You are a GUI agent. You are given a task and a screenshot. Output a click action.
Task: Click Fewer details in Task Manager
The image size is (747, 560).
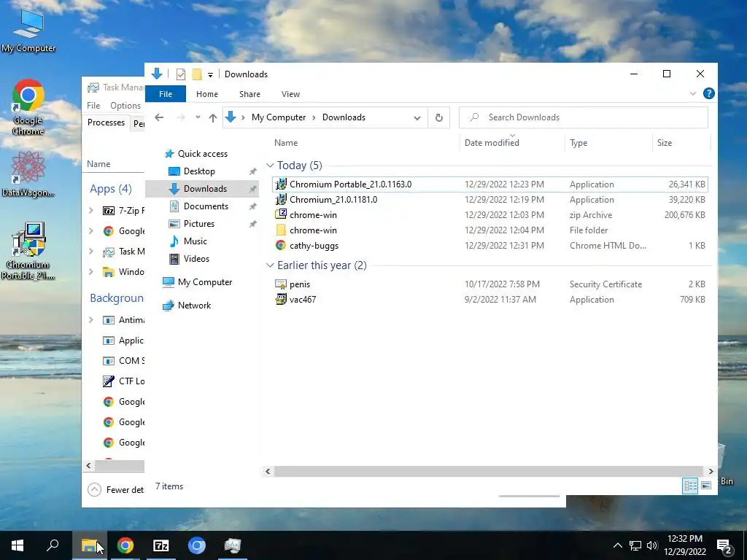tap(116, 489)
